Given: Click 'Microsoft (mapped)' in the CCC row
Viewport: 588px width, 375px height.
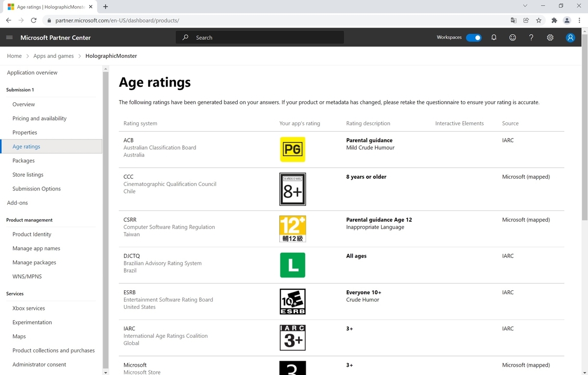Looking at the screenshot, I should point(526,177).
